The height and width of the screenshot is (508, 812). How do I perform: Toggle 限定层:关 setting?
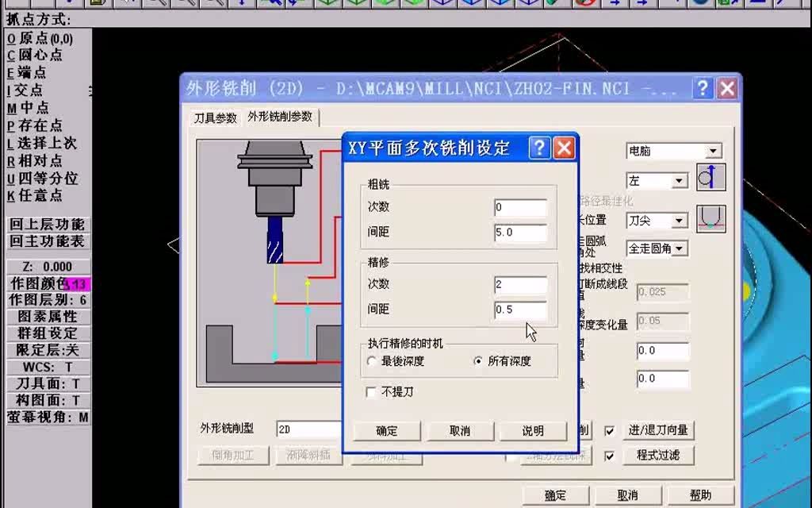tap(48, 350)
